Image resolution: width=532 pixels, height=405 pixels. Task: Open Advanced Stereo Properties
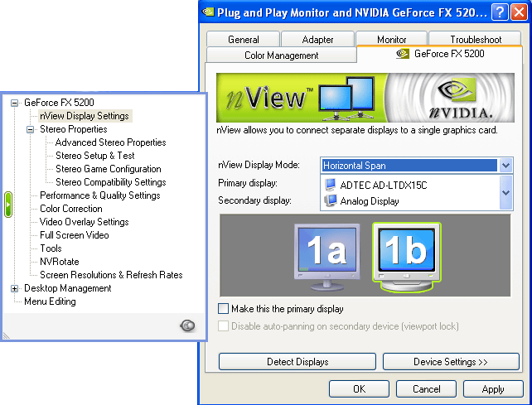(x=110, y=142)
